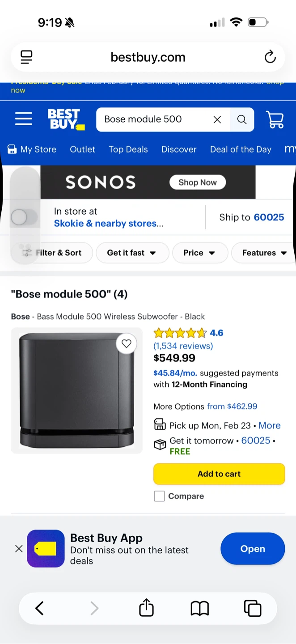
Task: Open the shopping cart
Action: pos(275,119)
